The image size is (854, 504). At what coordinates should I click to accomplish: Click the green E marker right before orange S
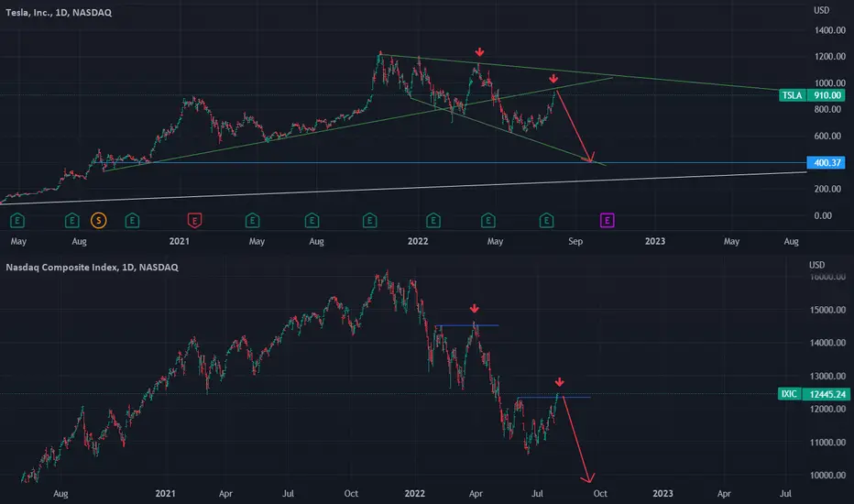pyautogui.click(x=71, y=221)
